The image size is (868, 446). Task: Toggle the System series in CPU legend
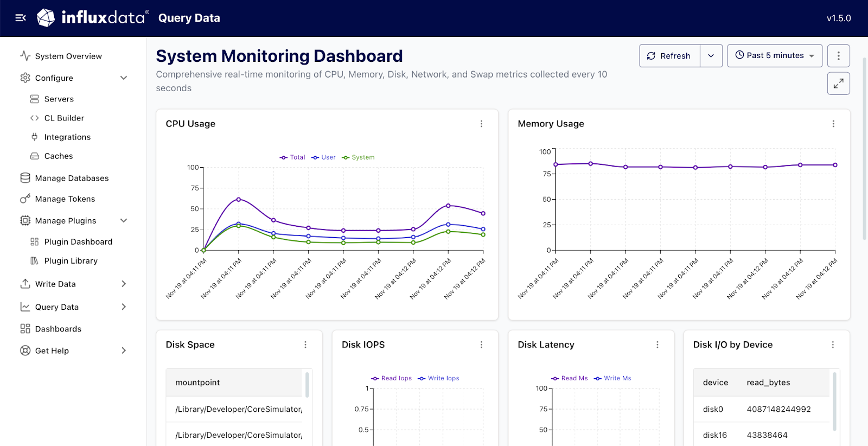pyautogui.click(x=358, y=157)
